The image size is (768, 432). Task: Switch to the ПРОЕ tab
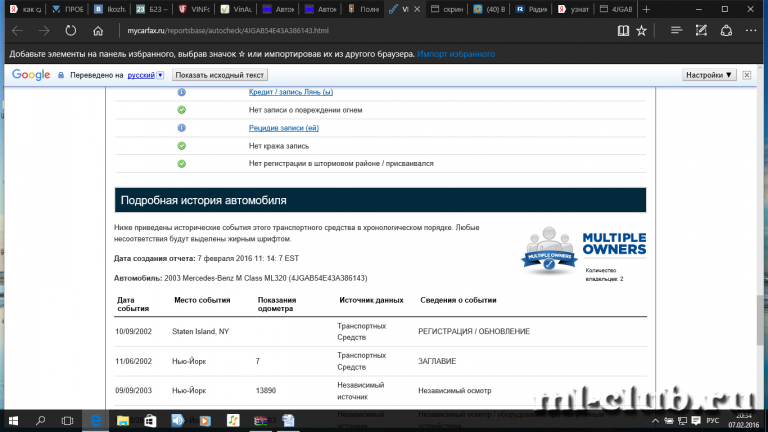pos(68,9)
